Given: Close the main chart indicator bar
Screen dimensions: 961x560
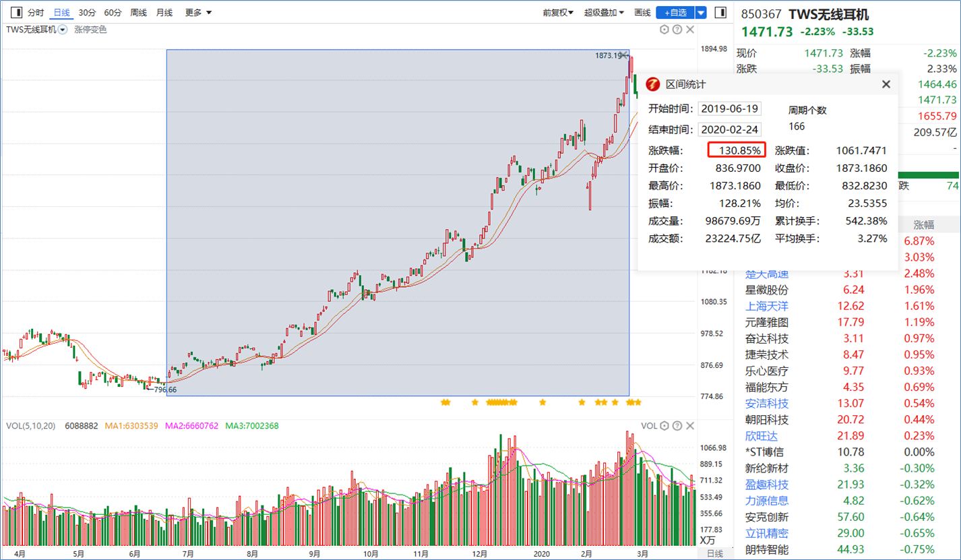Looking at the screenshot, I should [x=690, y=29].
